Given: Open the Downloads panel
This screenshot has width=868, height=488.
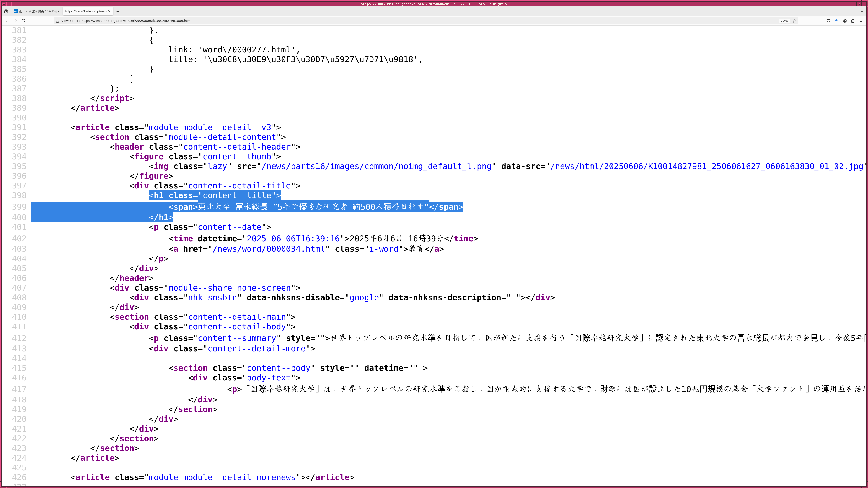Looking at the screenshot, I should click(x=836, y=21).
